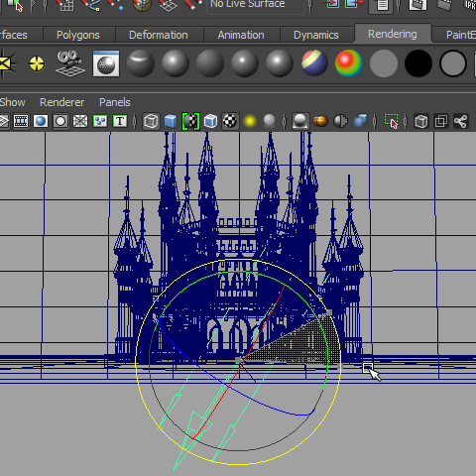Toggle X-ray cube icon
Screen dimensions: 476x476
click(421, 121)
